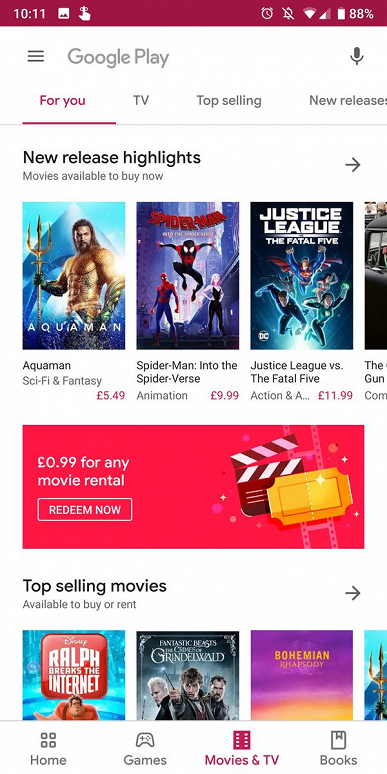Viewport: 387px width, 774px height.
Task: Select the For you tab
Action: tap(63, 101)
